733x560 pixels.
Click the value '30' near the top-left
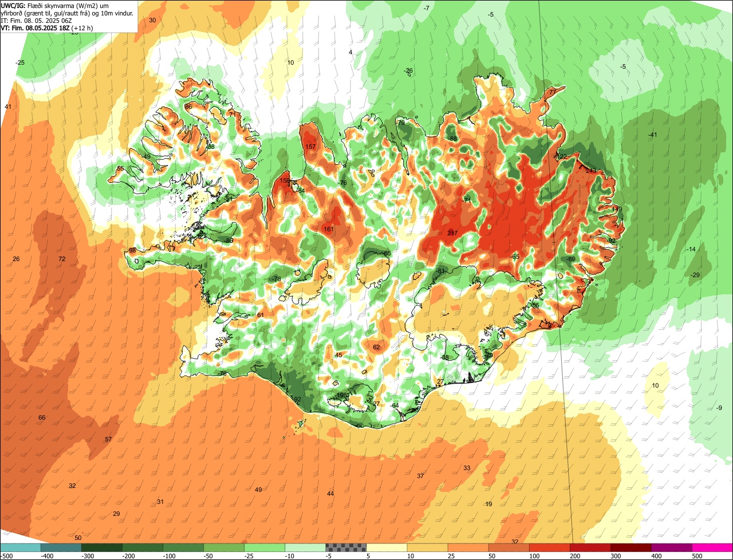tap(152, 21)
